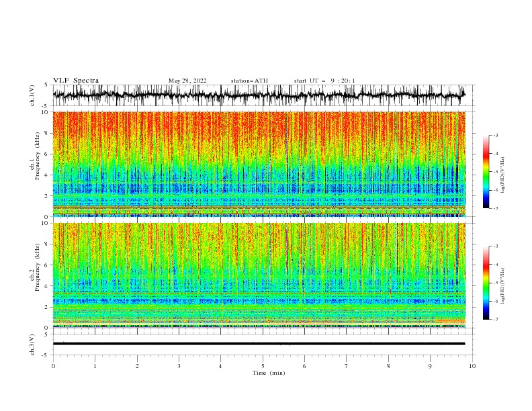Image resolution: width=532 pixels, height=411 pixels.
Task: Click inside the ch.2 spectrogram panel
Action: pyautogui.click(x=259, y=275)
